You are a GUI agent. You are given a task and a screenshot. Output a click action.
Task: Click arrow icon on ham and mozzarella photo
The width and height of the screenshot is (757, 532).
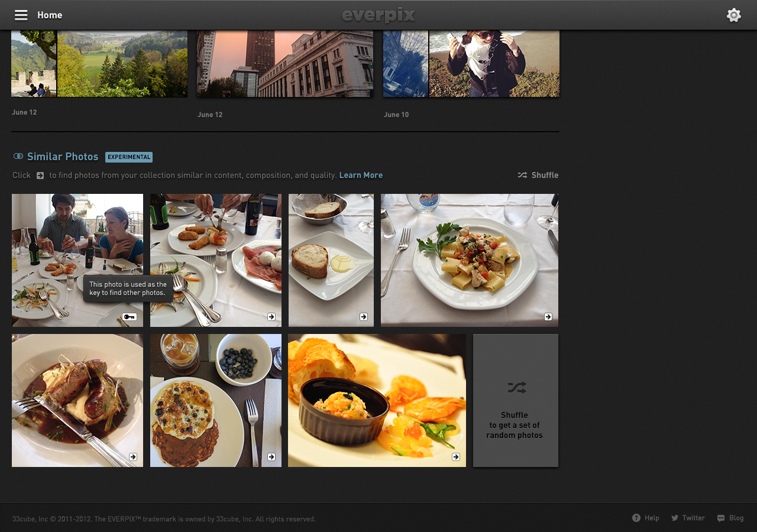[x=271, y=317]
